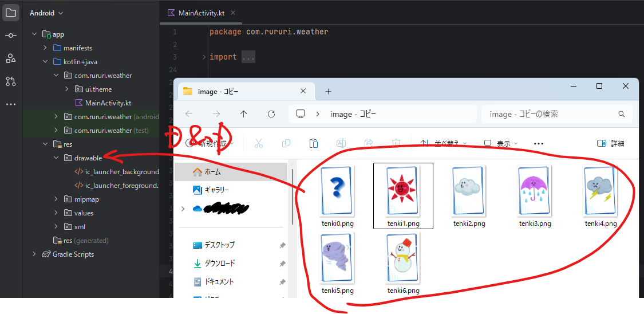Open Explorer 'See more' ellipsis menu
The image size is (644, 314).
point(539,143)
